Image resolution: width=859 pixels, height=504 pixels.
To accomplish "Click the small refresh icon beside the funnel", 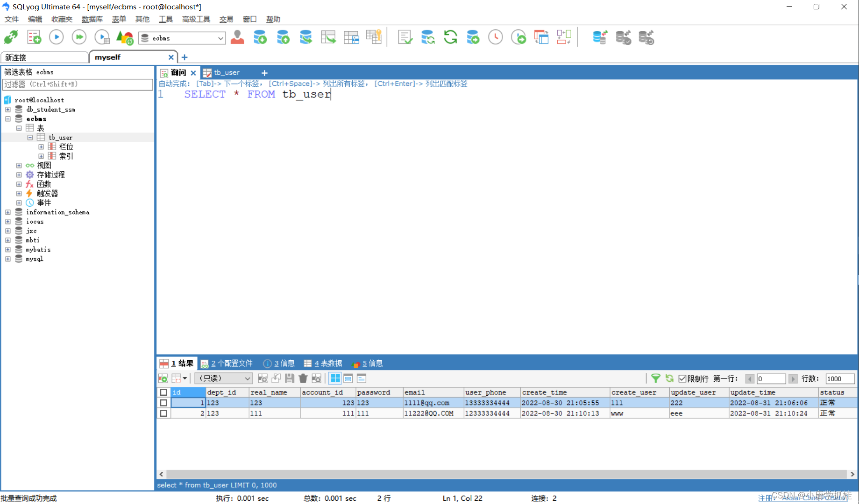I will click(669, 378).
